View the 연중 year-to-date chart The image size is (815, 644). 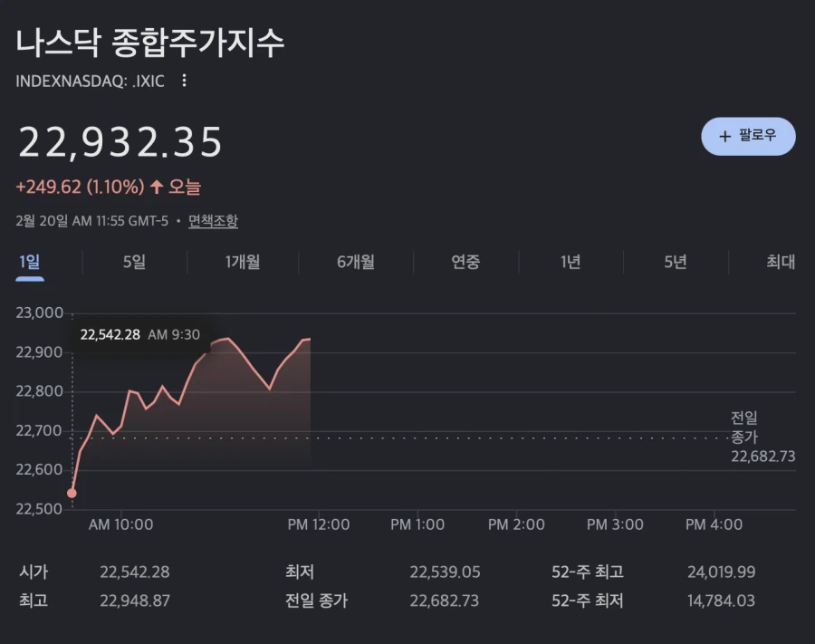click(464, 263)
